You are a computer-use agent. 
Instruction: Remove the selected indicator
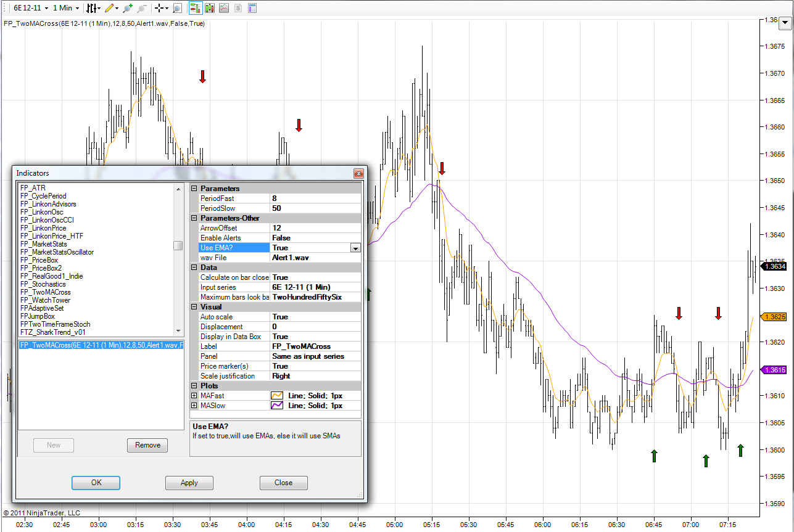(x=147, y=445)
